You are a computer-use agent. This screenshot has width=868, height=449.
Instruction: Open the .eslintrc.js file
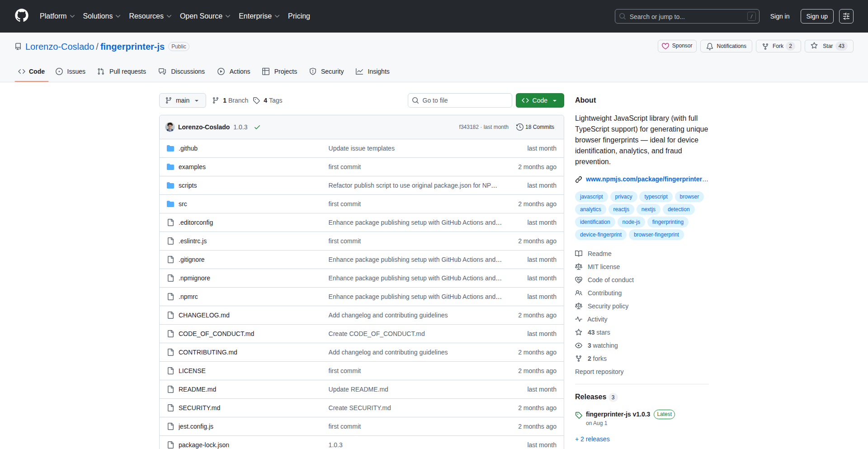193,241
